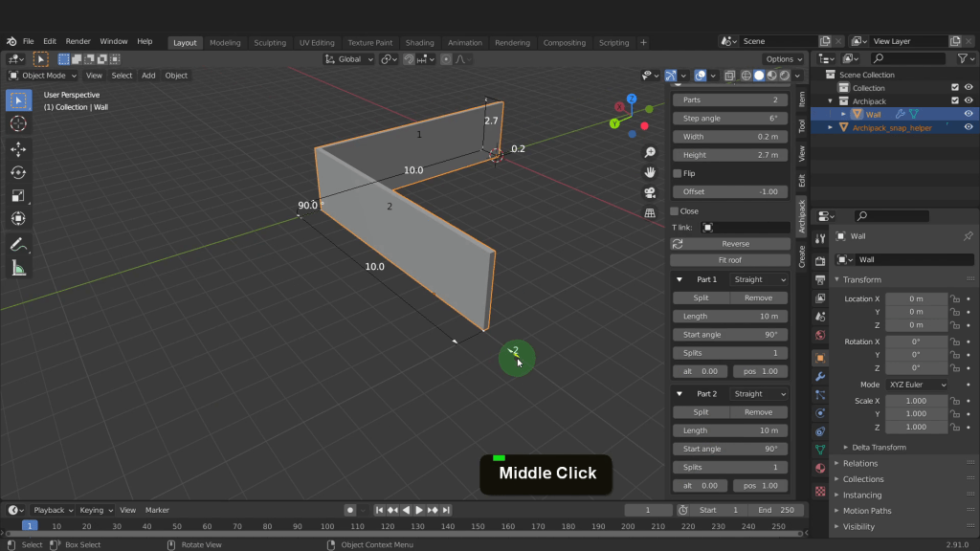This screenshot has width=980, height=551.
Task: Open Part 1 Straight type dropdown
Action: click(758, 279)
